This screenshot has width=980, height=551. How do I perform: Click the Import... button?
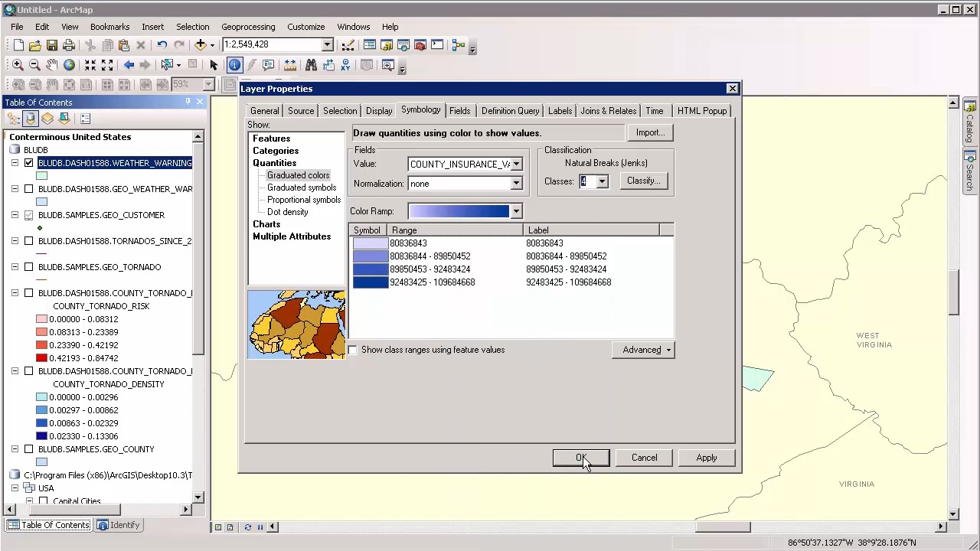[x=650, y=132]
